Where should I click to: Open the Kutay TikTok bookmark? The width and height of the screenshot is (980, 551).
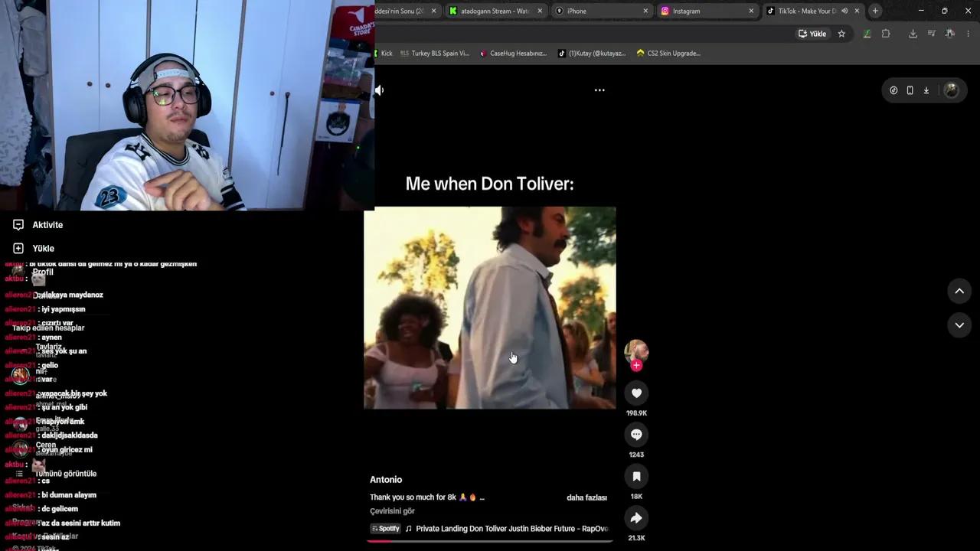[592, 54]
